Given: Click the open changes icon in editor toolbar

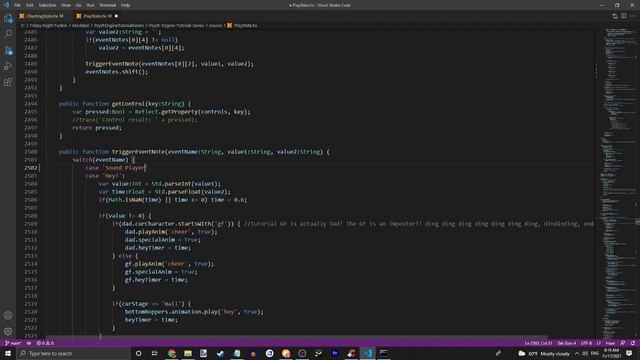Looking at the screenshot, I should click(615, 16).
